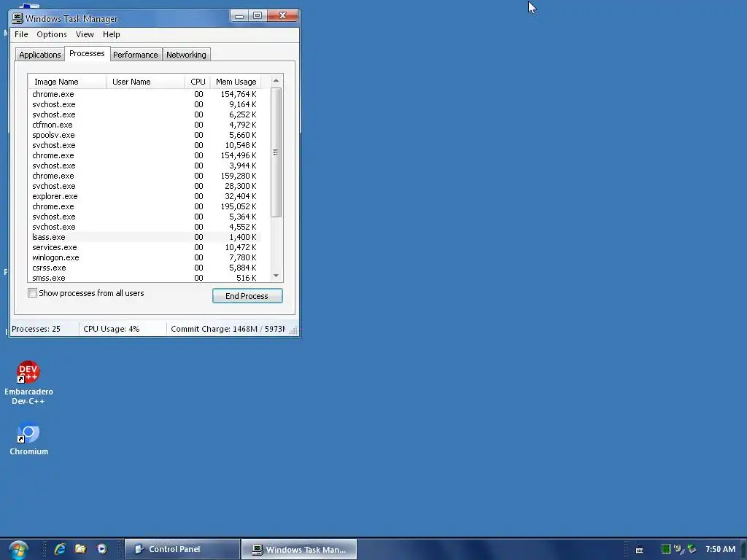Open the Windows Start orb
Viewport: 747px width, 560px height.
click(18, 549)
